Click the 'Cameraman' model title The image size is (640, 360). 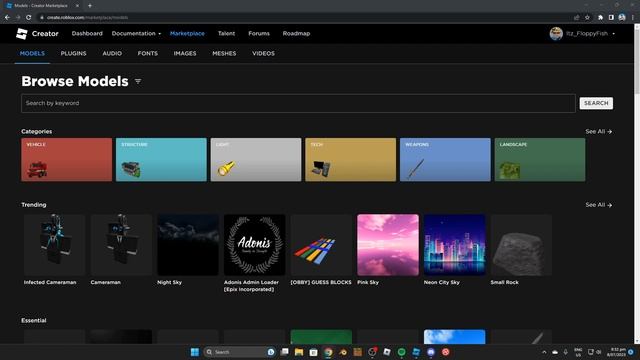[x=105, y=282]
